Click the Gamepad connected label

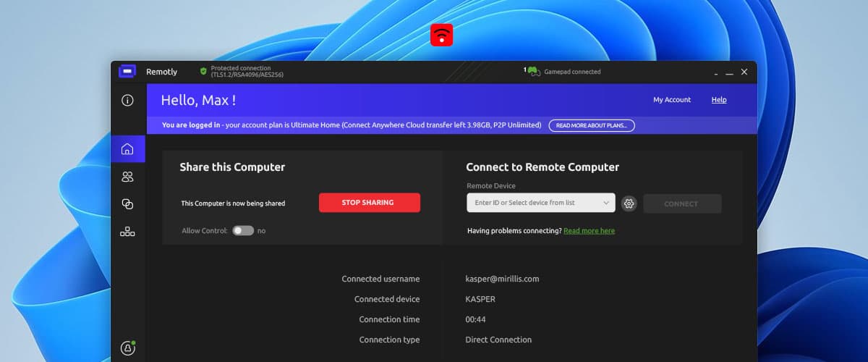[572, 72]
